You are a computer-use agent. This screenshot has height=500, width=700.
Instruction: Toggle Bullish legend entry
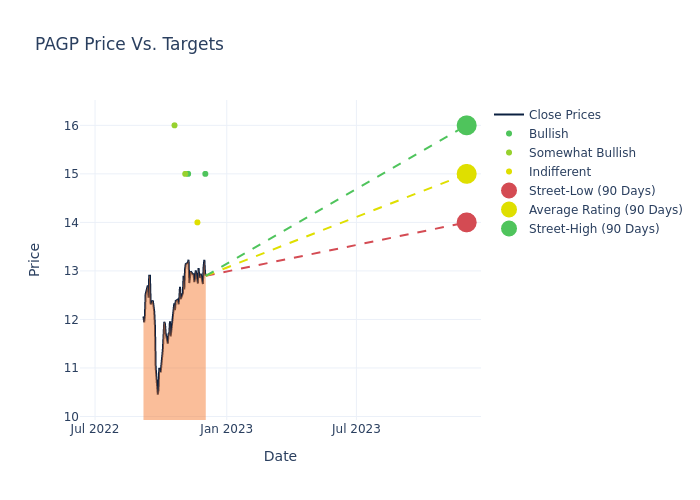548,134
